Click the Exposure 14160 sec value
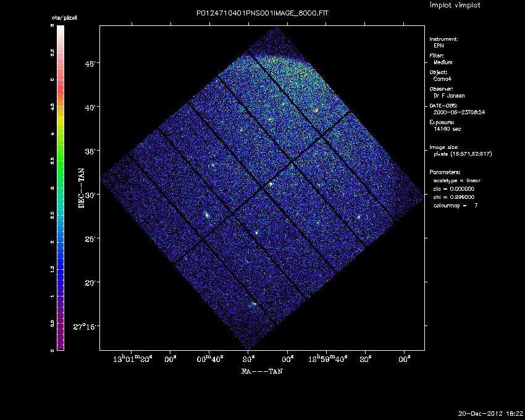Screen dimensions: 525x420 pos(447,129)
